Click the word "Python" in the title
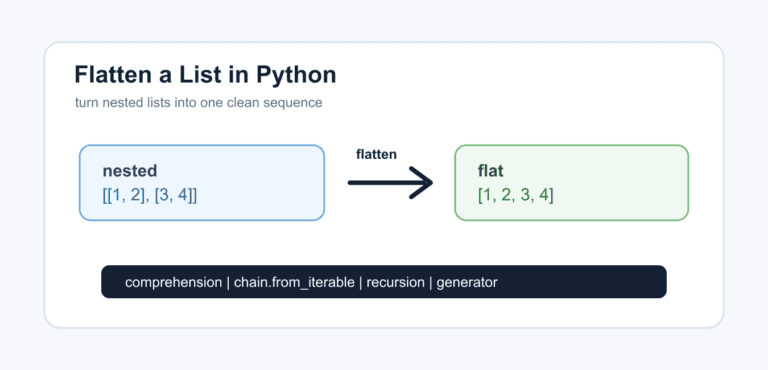Image resolution: width=768 pixels, height=370 pixels. pyautogui.click(x=296, y=76)
